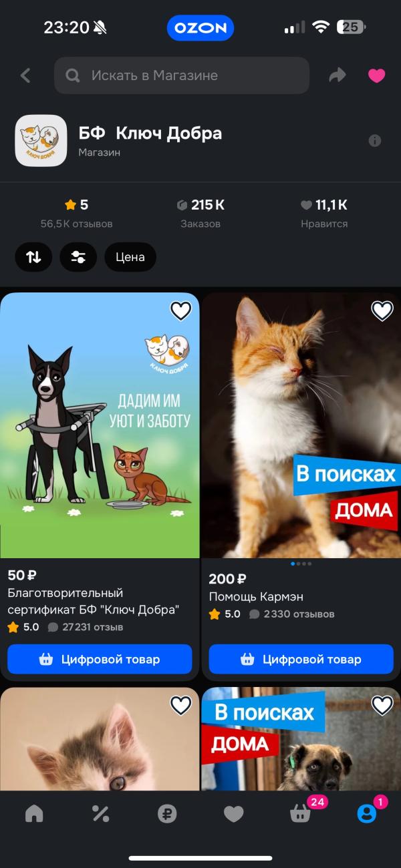The width and height of the screenshot is (401, 868).
Task: Add the 50 ₽ certificate via Цифровой товар
Action: point(100,659)
